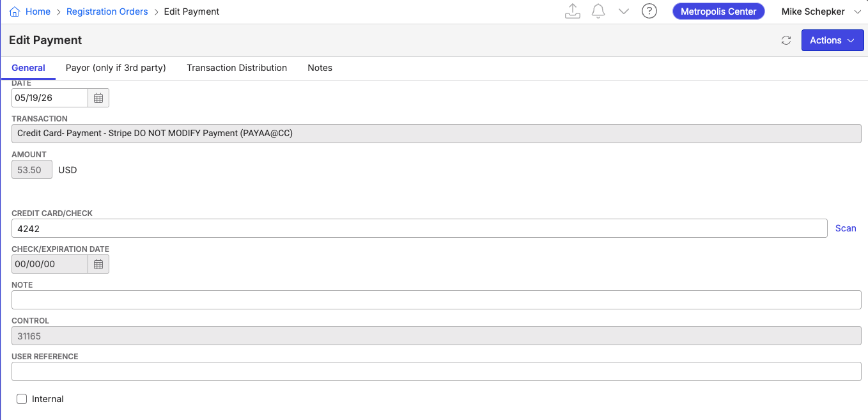Open the upload tray icon in header

[x=573, y=12]
